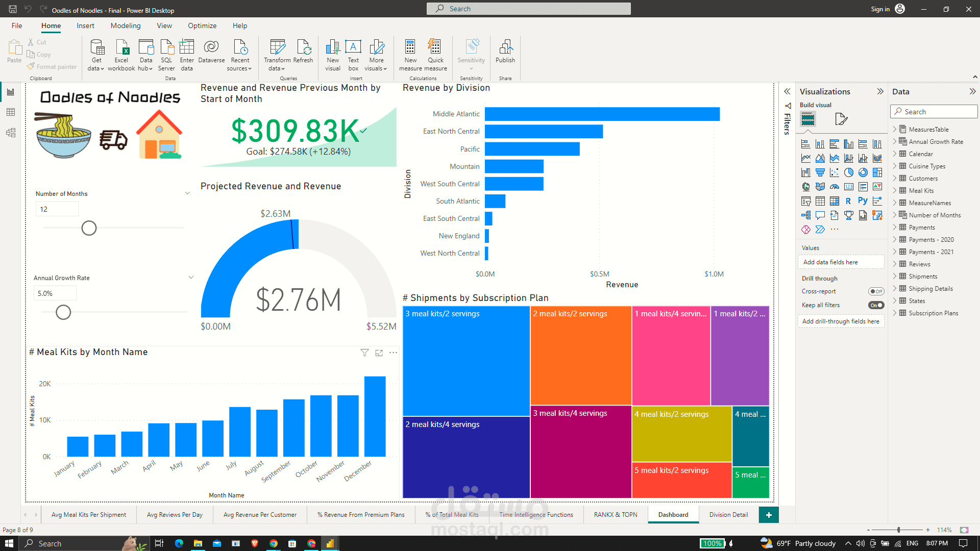Switch to the Modeling ribbon tab
Screen dimensions: 980x551
126,26
